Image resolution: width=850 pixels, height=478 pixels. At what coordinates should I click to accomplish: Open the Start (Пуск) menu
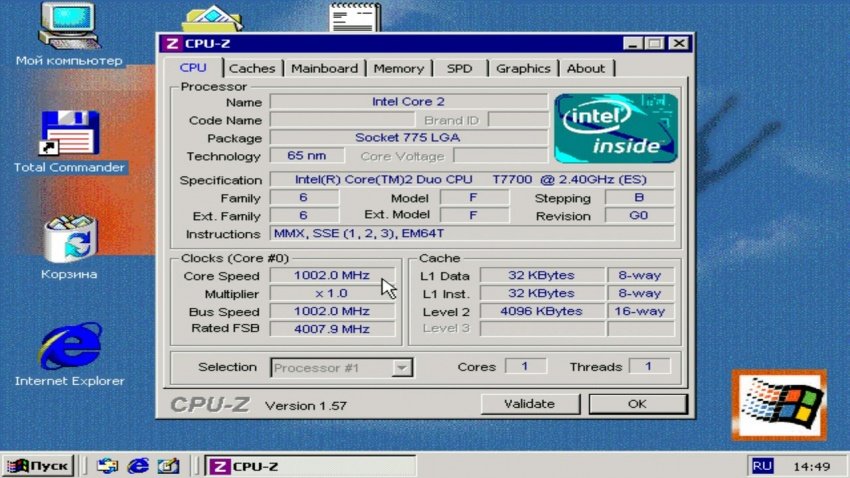38,466
